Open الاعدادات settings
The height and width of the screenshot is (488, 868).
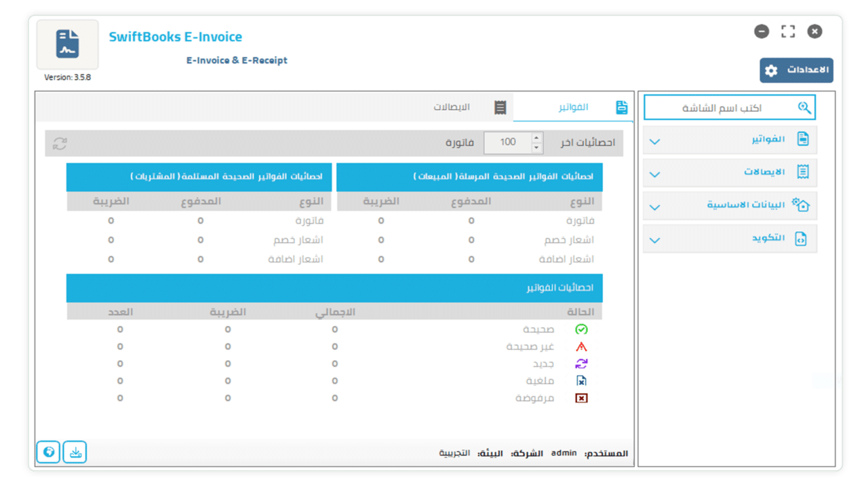(x=795, y=70)
